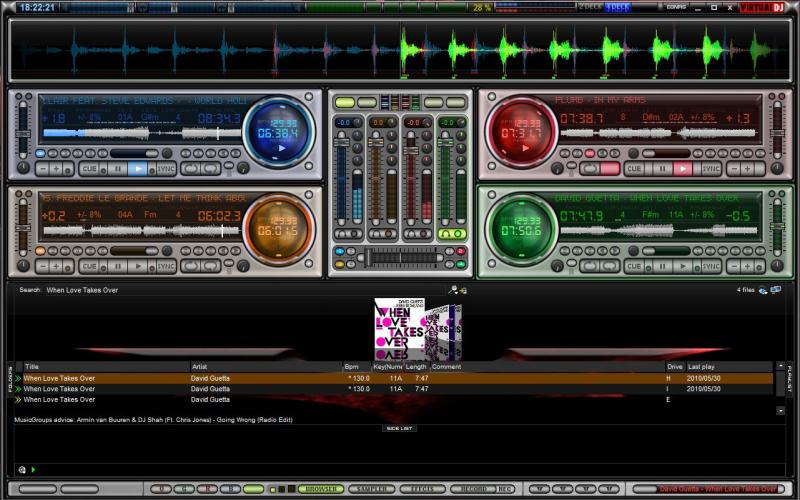This screenshot has width=800, height=500.
Task: Click the red deck jog wheel
Action: 521,132
